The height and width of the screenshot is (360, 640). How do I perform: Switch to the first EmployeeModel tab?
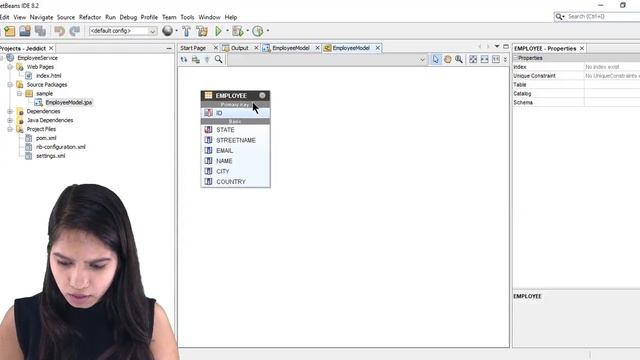(x=291, y=48)
